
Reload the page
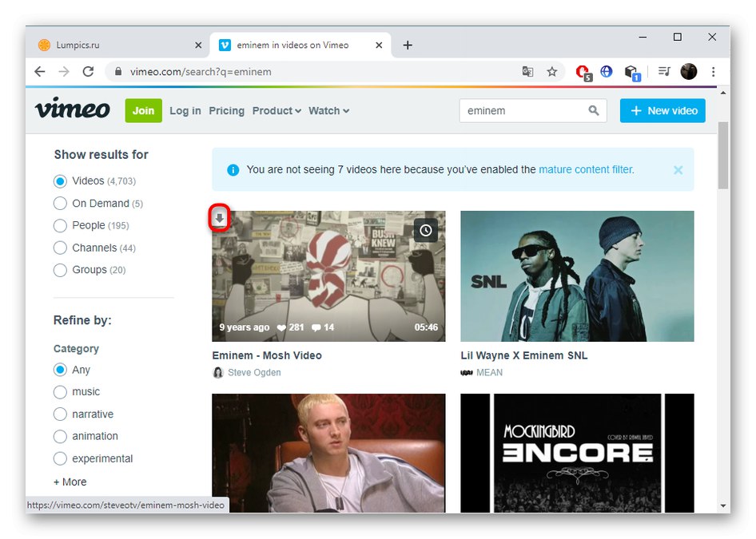click(88, 72)
